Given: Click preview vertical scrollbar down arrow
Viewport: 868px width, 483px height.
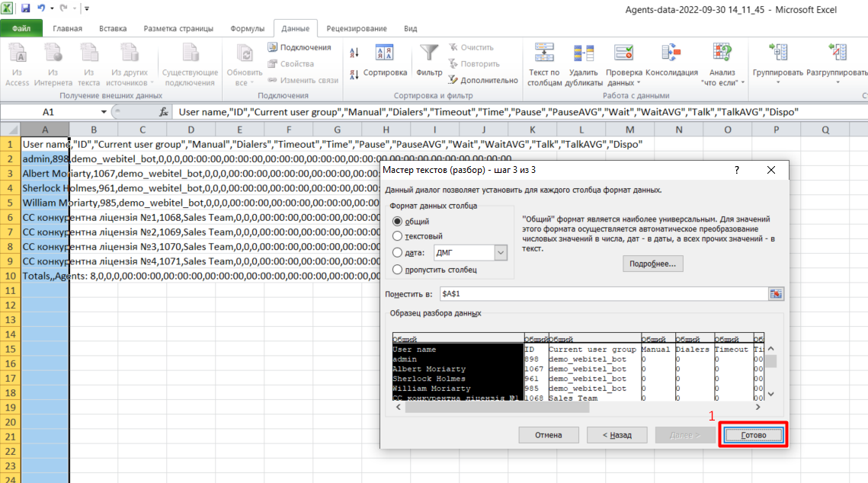Looking at the screenshot, I should point(770,394).
